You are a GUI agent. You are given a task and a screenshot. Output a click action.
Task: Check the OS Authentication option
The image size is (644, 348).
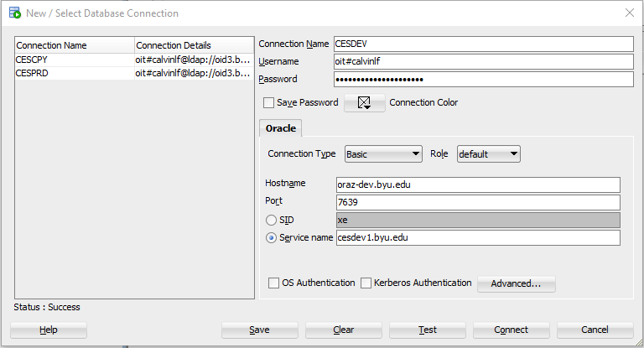(273, 283)
